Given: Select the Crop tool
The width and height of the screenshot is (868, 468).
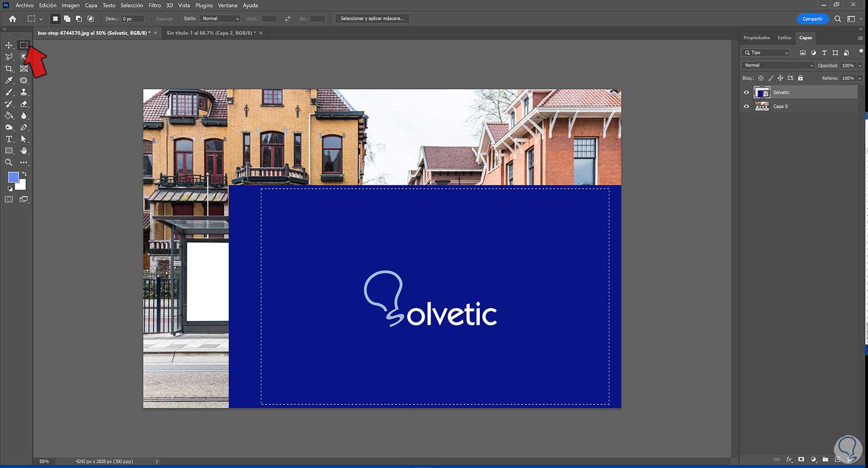Looking at the screenshot, I should [9, 69].
